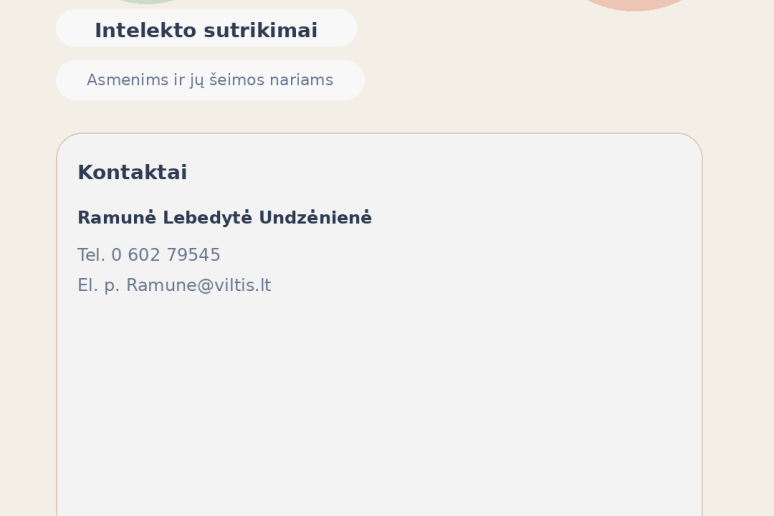Click the Kontaktai heading
The image size is (774, 516).
[132, 172]
